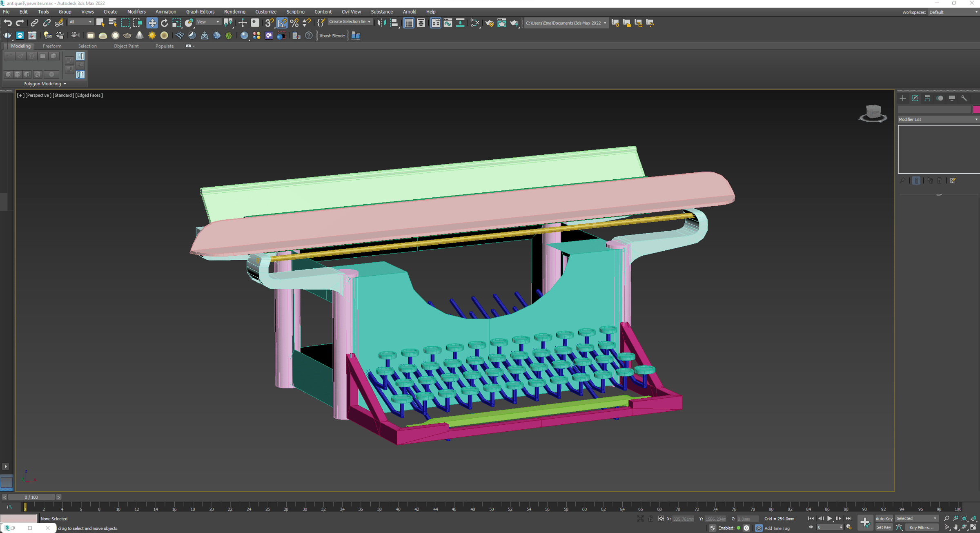
Task: Toggle Auto Key animation mode
Action: point(884,519)
